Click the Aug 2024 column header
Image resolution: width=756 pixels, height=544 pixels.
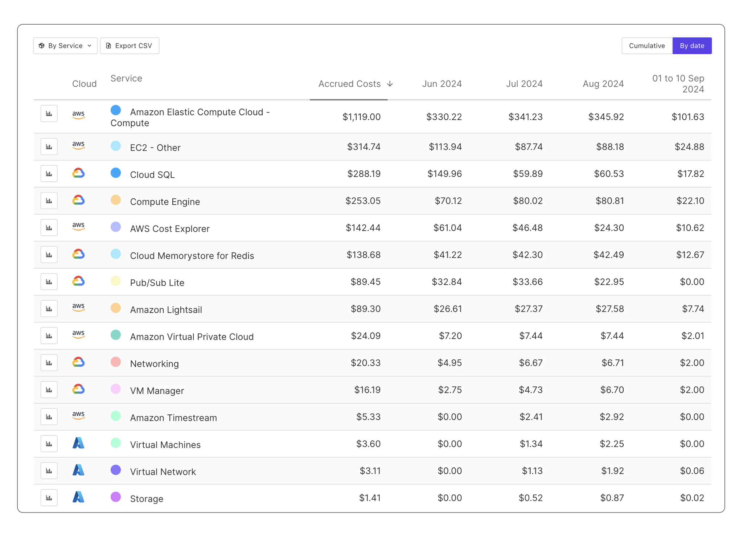tap(603, 84)
